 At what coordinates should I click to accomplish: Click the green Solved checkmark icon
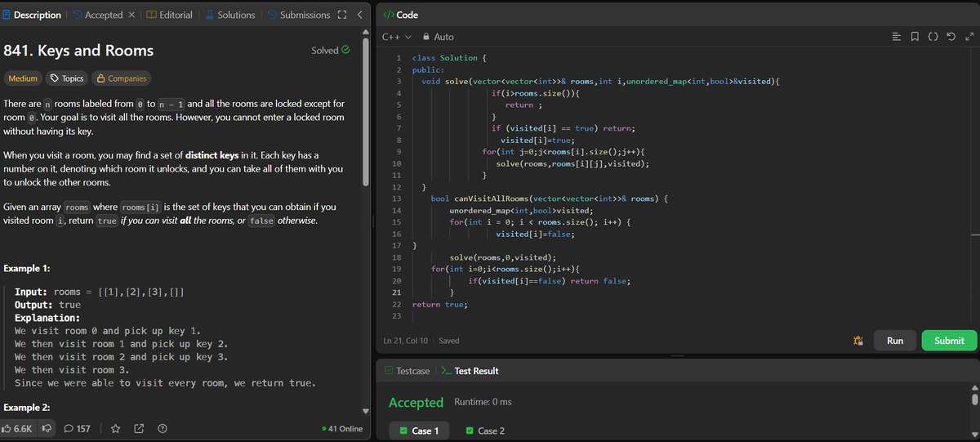[x=345, y=51]
